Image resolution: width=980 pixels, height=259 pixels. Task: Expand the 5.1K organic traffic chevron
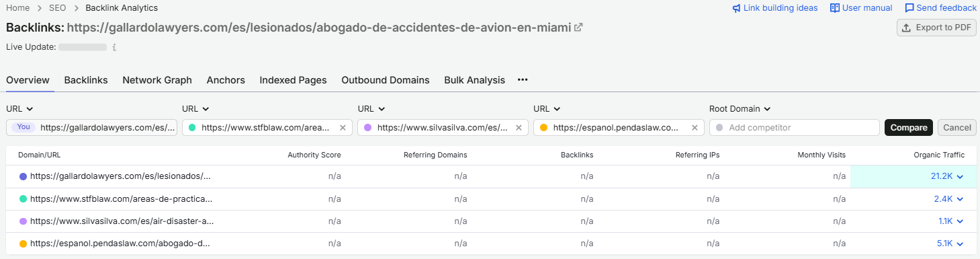pos(960,244)
